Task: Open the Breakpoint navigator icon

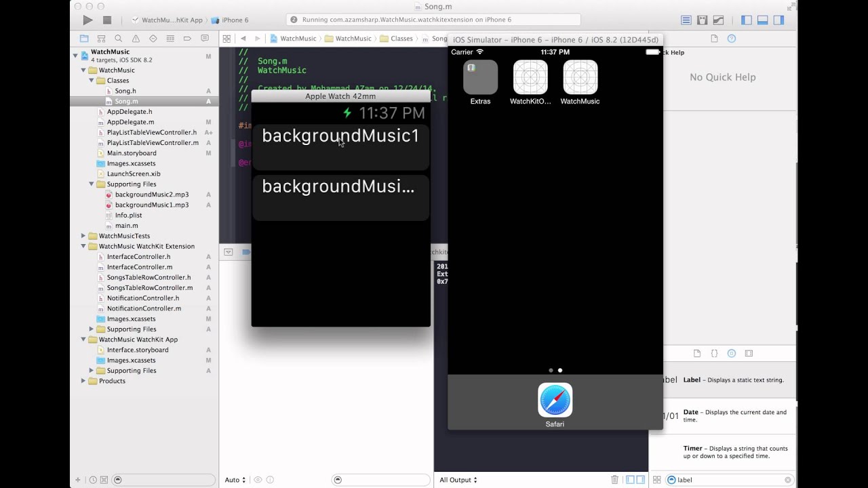Action: tap(187, 39)
